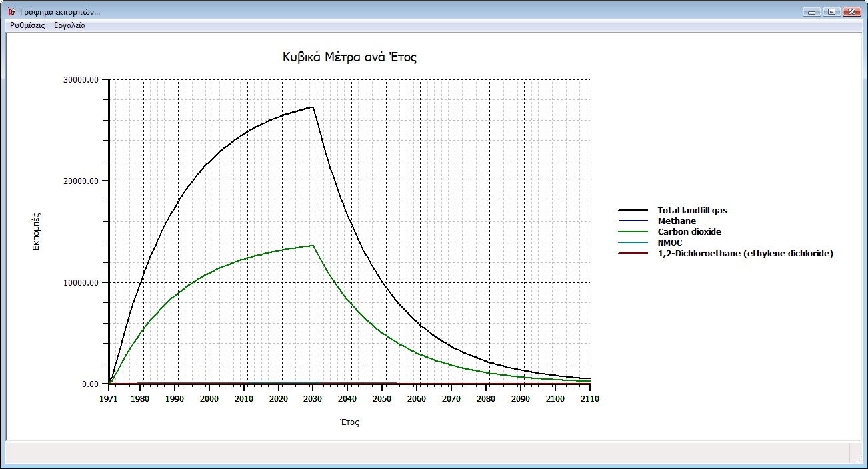Click the 30000.00 label on y-axis

click(81, 80)
